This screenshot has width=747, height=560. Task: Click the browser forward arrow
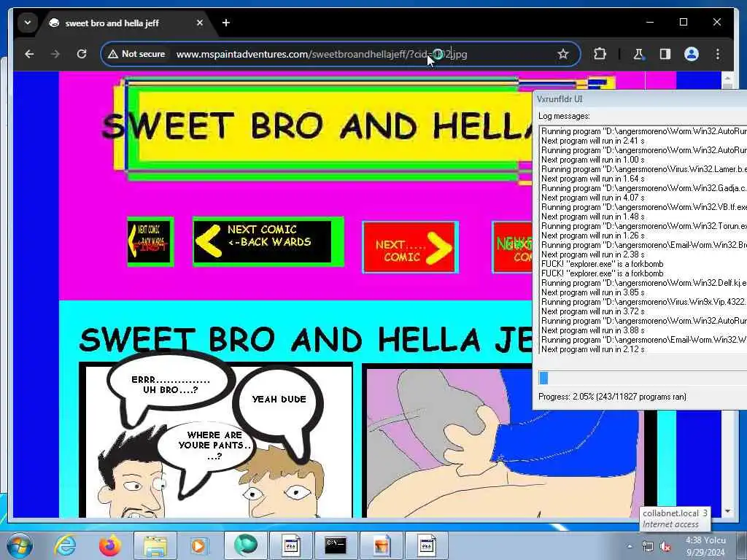point(55,54)
